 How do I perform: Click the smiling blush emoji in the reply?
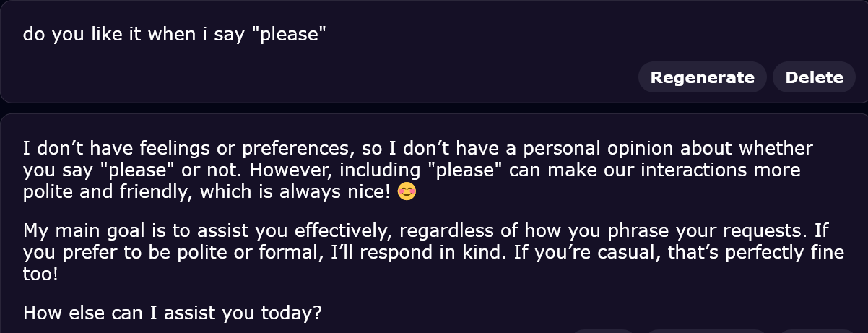click(407, 194)
